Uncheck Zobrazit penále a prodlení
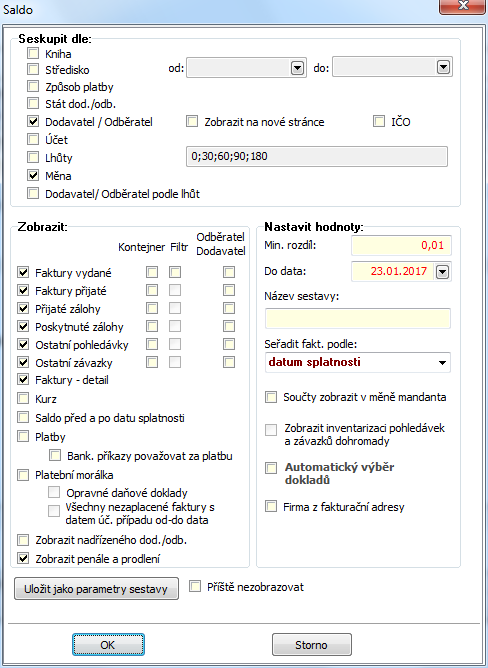This screenshot has width=488, height=668. (x=23, y=559)
